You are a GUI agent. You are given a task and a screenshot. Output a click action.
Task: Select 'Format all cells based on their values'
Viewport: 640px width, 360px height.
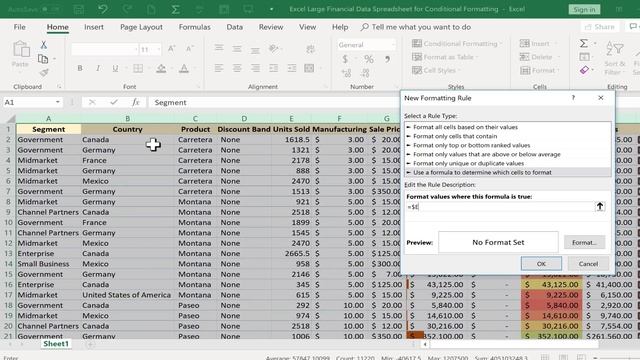465,127
